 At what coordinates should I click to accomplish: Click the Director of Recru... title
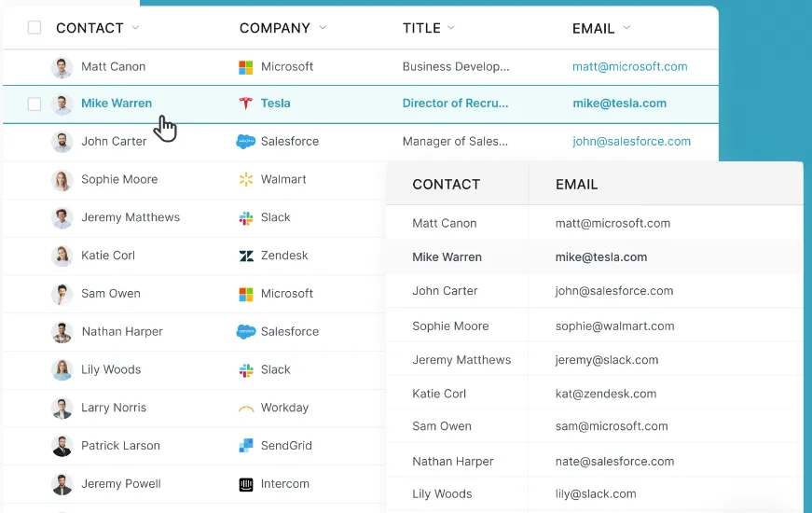455,104
